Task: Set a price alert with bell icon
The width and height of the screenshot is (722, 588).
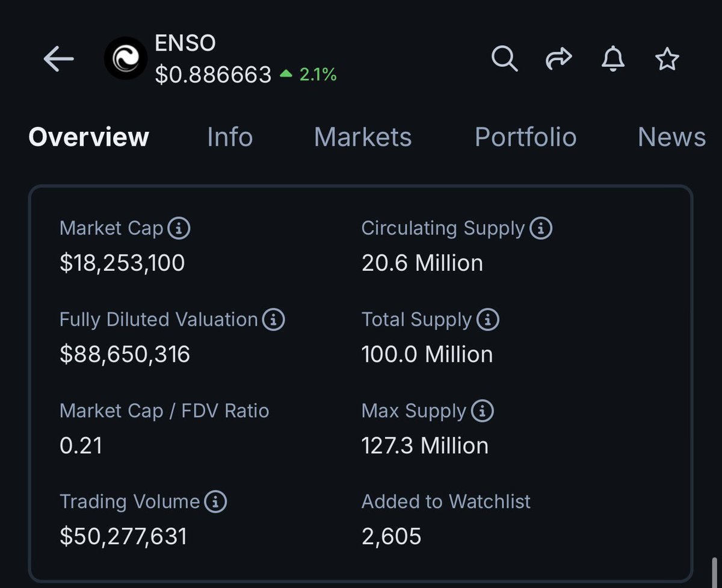Action: (612, 59)
